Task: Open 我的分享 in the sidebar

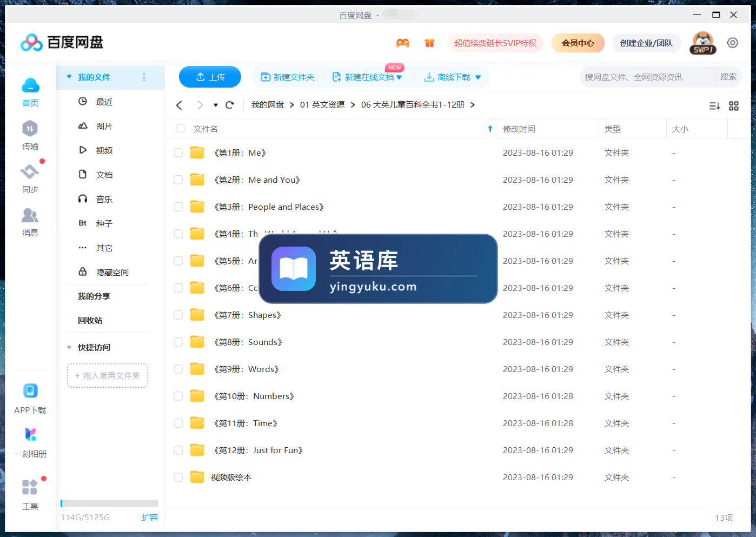Action: point(94,296)
